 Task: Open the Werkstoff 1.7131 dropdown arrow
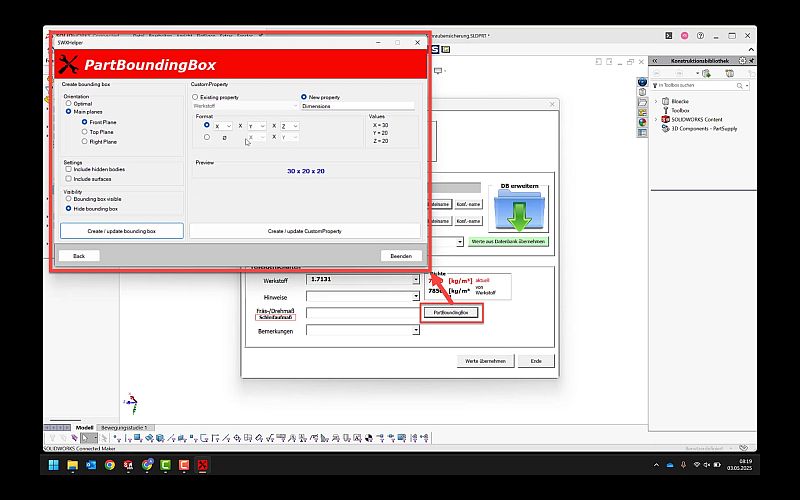pyautogui.click(x=416, y=280)
